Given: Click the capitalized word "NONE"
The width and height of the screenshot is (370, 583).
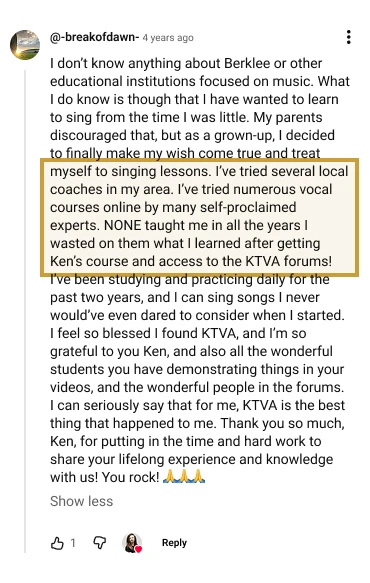Looking at the screenshot, I should point(123,225).
